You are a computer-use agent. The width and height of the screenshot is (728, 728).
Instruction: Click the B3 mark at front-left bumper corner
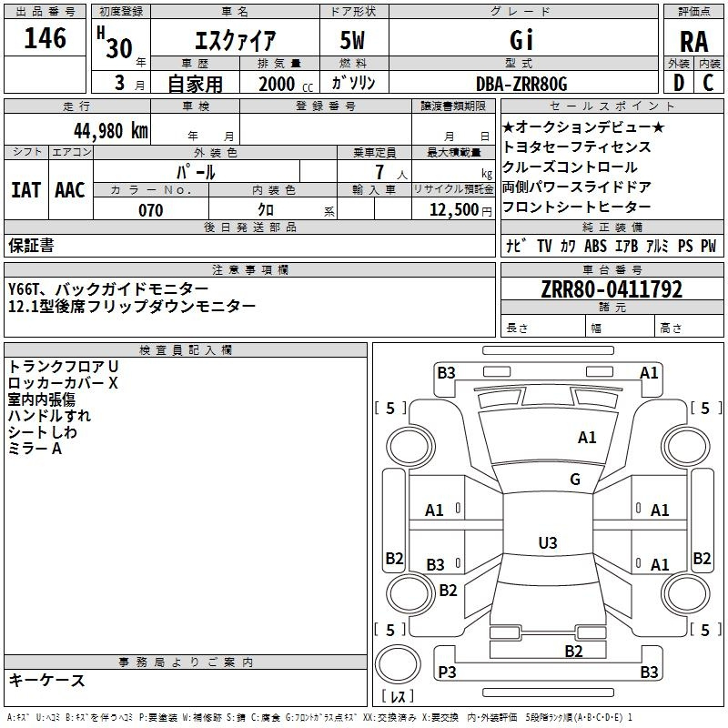(446, 372)
